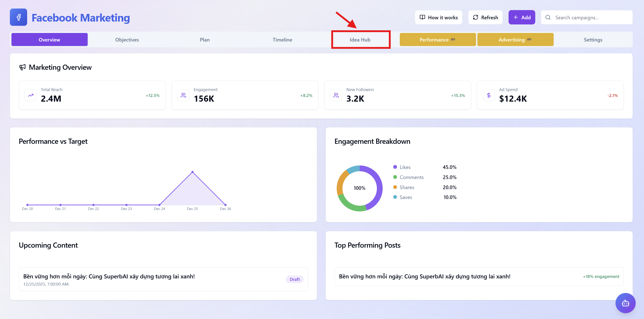Switch to the Idea Hub tab

tap(360, 39)
